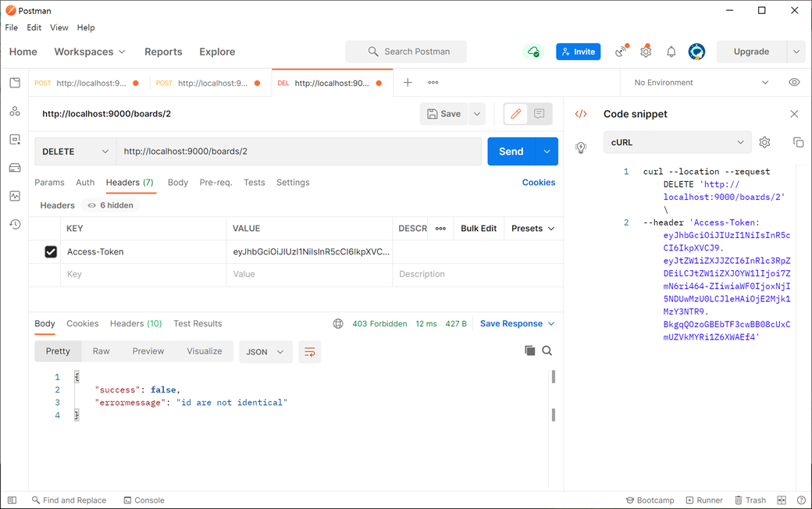Open Find and Replace

(69, 500)
